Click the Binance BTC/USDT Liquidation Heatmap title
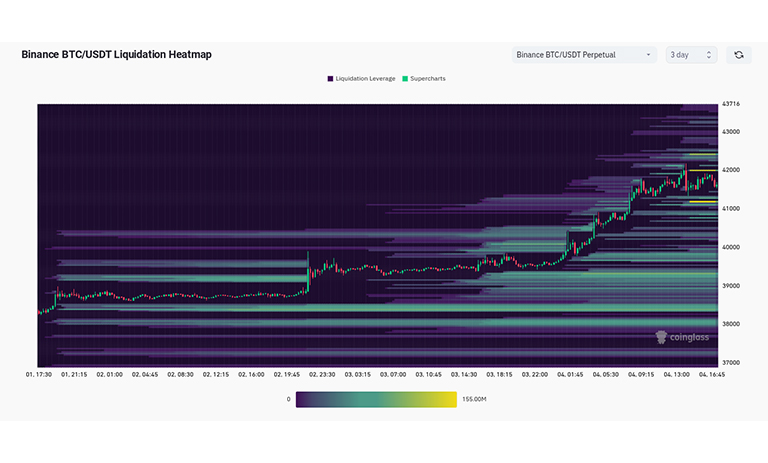Viewport: 768px width, 463px height. (117, 54)
